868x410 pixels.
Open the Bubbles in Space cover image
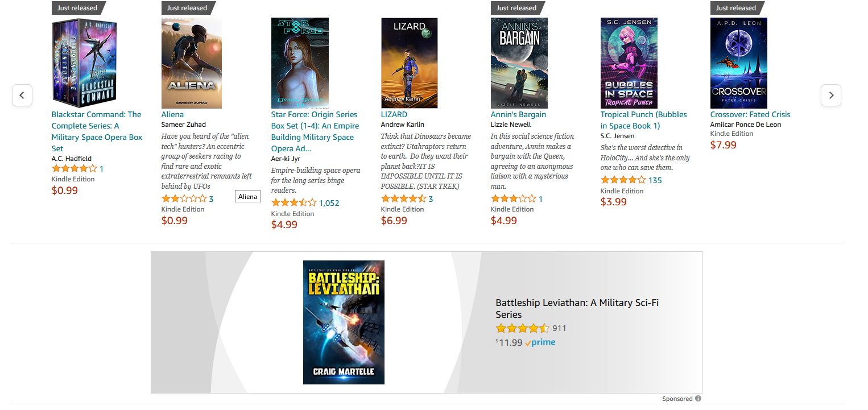pos(629,63)
